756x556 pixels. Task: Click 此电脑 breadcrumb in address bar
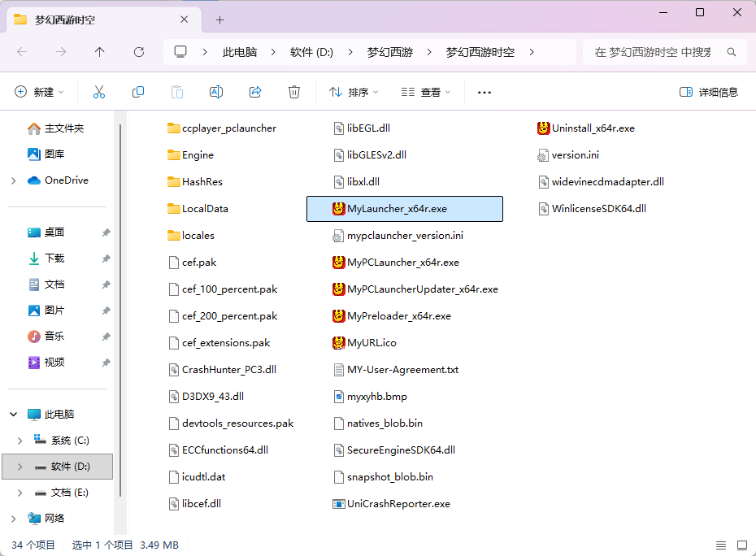pyautogui.click(x=240, y=52)
